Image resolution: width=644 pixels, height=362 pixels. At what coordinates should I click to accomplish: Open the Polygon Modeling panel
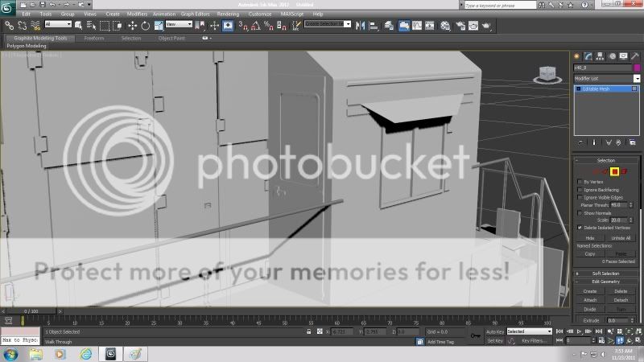27,46
